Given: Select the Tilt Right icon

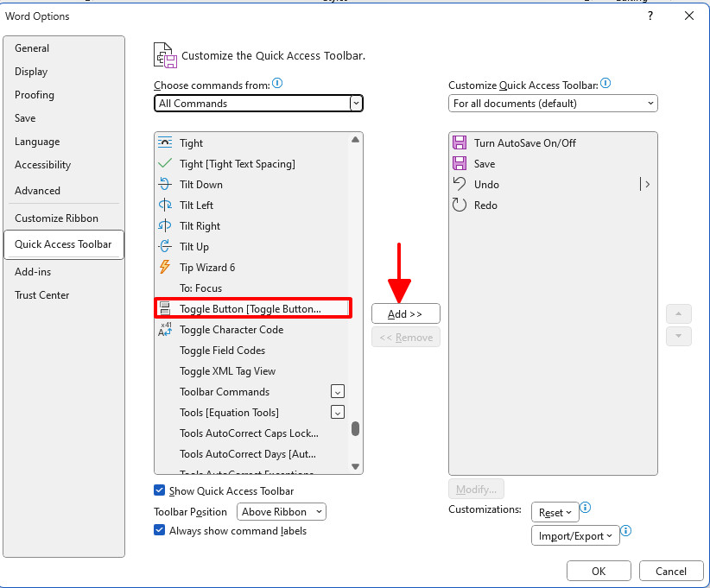Looking at the screenshot, I should [x=165, y=225].
